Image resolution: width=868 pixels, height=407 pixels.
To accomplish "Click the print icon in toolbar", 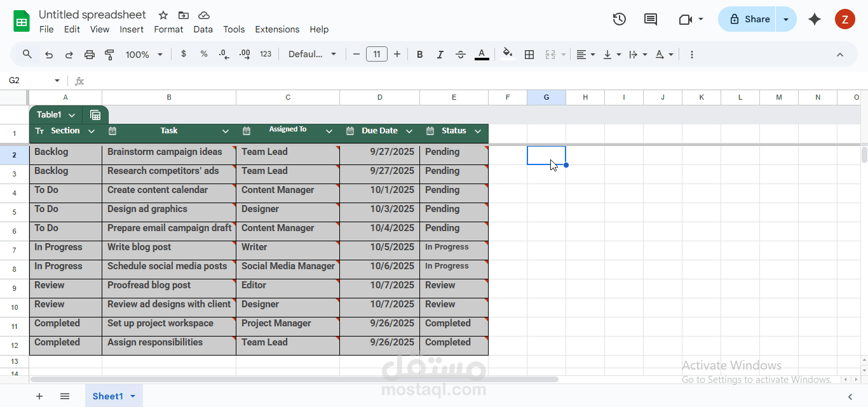I will pos(90,55).
